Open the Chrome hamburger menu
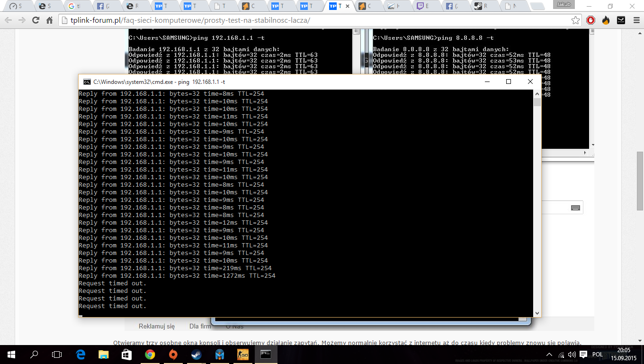This screenshot has width=644, height=364. click(634, 20)
